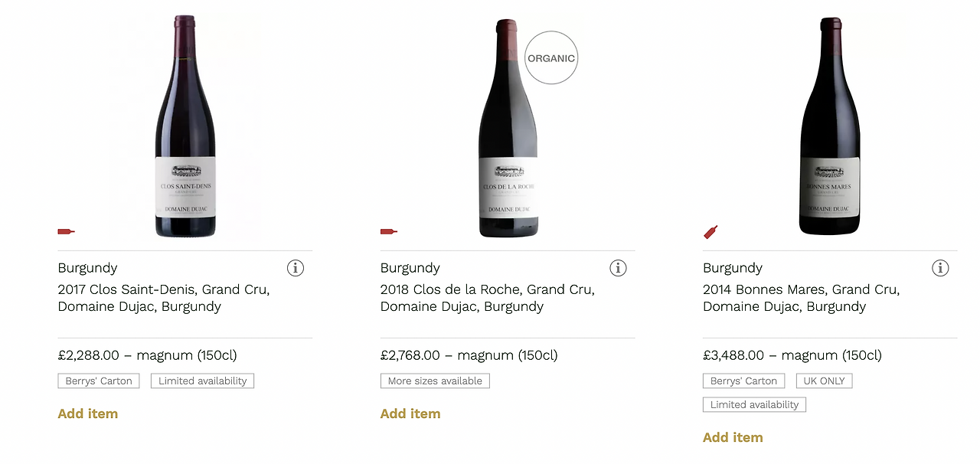Add 2017 Clos Saint-Denis item to basket
The image size is (980, 464).
tap(88, 413)
